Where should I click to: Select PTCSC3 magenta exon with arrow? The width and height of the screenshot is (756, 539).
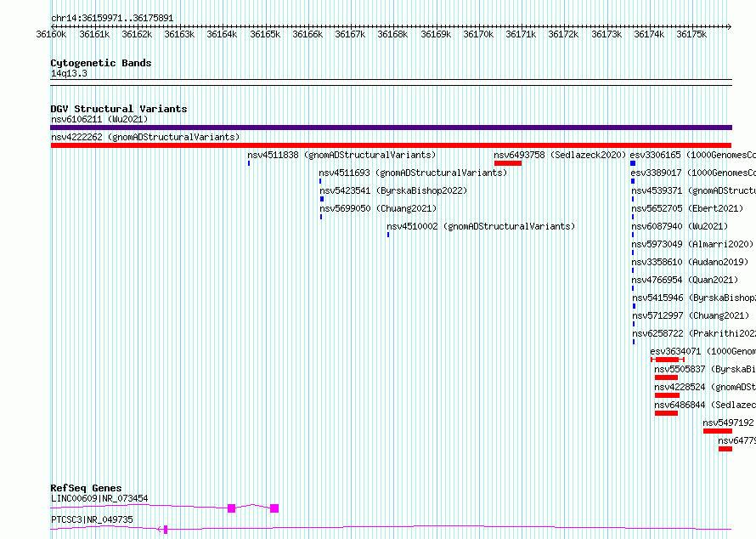coord(166,530)
